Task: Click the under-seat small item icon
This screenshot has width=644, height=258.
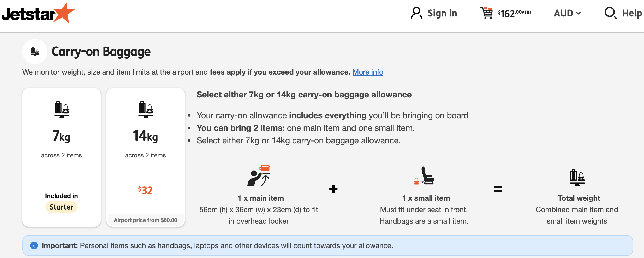Action: [424, 175]
